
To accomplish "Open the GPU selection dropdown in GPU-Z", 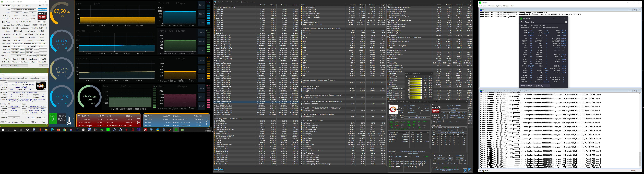I will point(14,66).
